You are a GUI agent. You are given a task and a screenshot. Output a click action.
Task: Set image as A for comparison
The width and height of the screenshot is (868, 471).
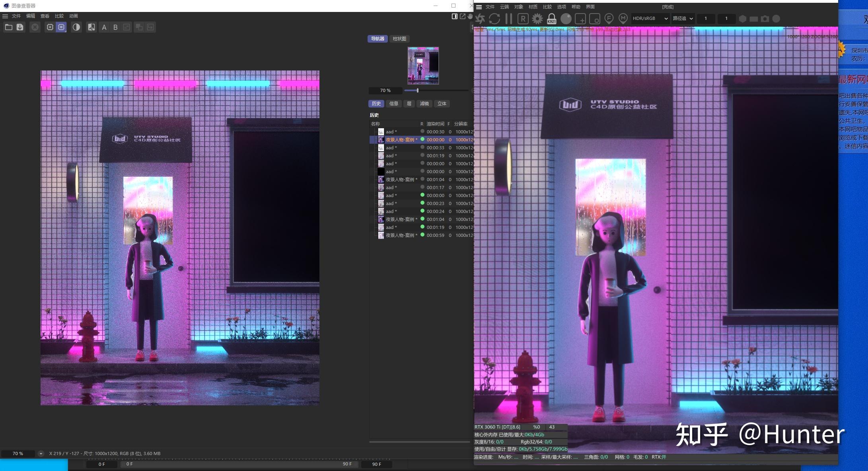(x=104, y=27)
